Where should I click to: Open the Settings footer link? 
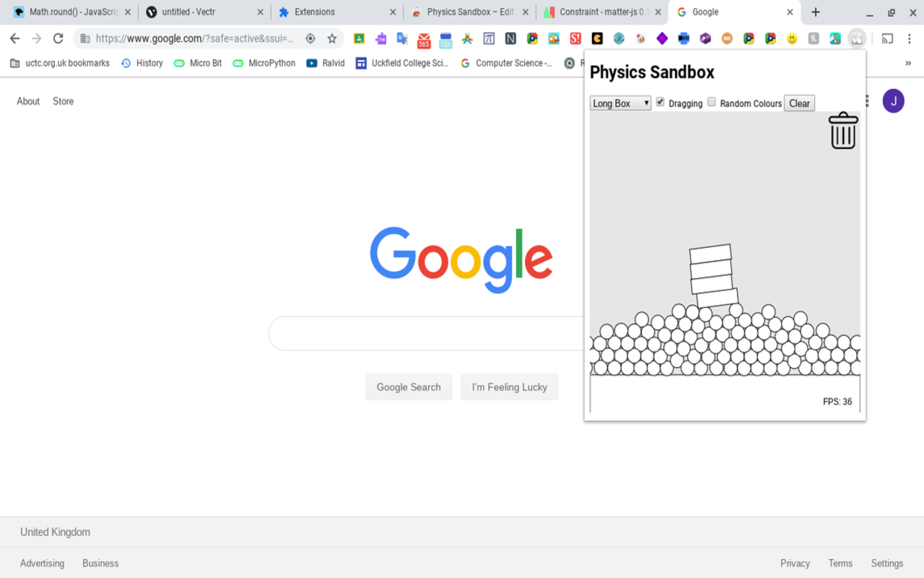(x=887, y=563)
